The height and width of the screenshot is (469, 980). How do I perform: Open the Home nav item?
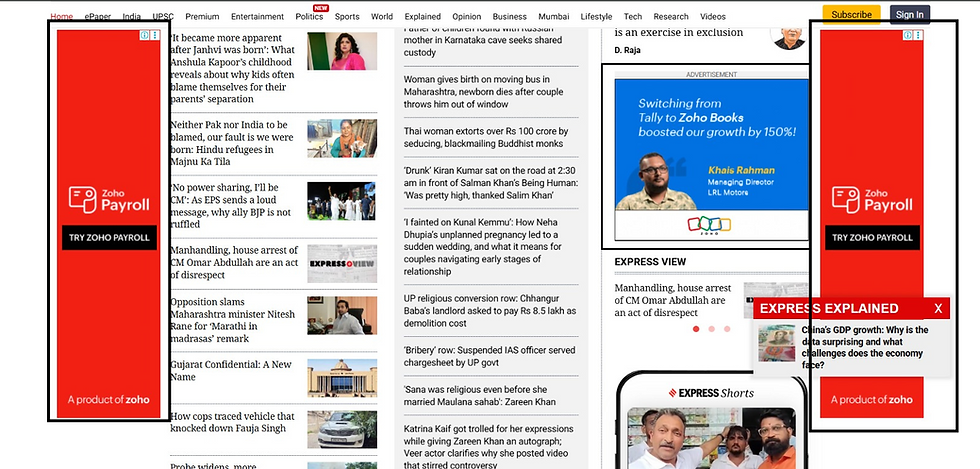pyautogui.click(x=61, y=16)
